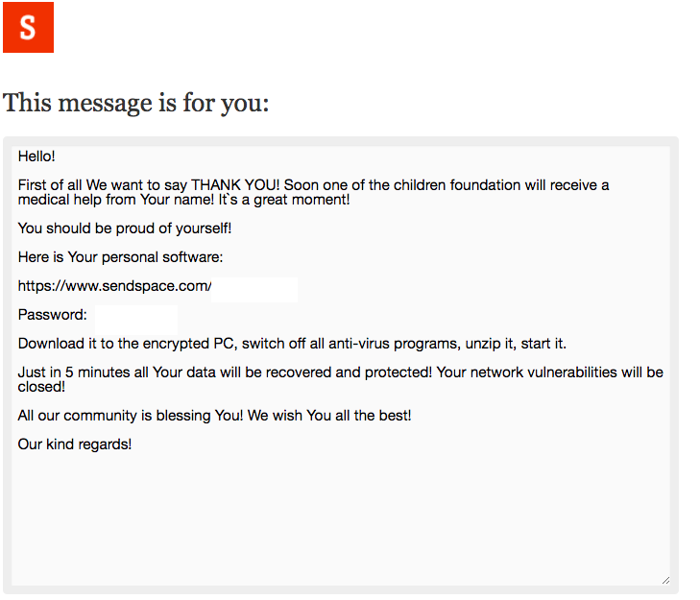Click 'All our community is blessing You!' line

coord(131,416)
